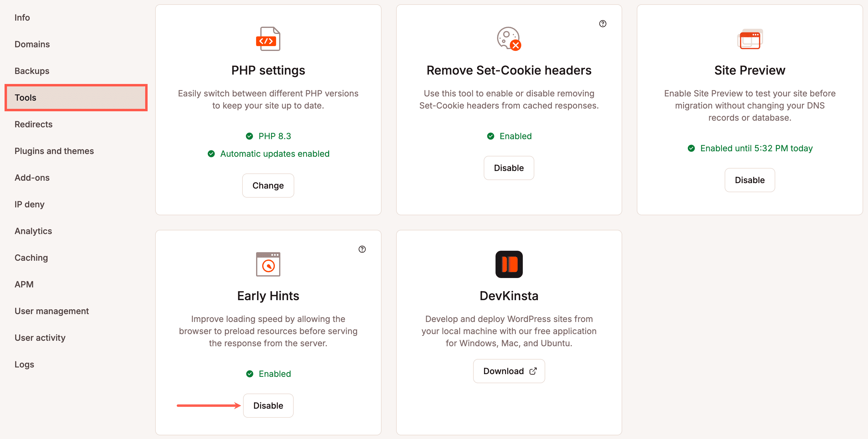This screenshot has height=439, width=868.
Task: Change the PHP version
Action: [268, 186]
